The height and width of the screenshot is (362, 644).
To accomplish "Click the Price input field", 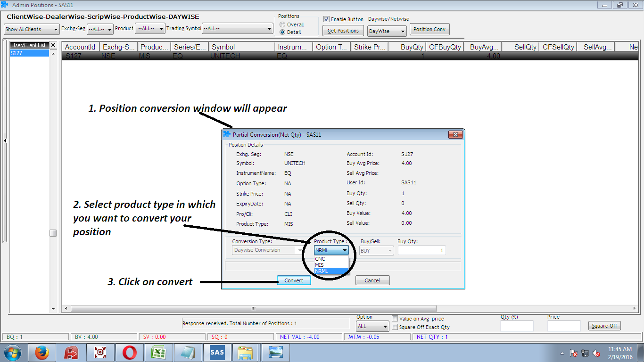I will click(564, 326).
